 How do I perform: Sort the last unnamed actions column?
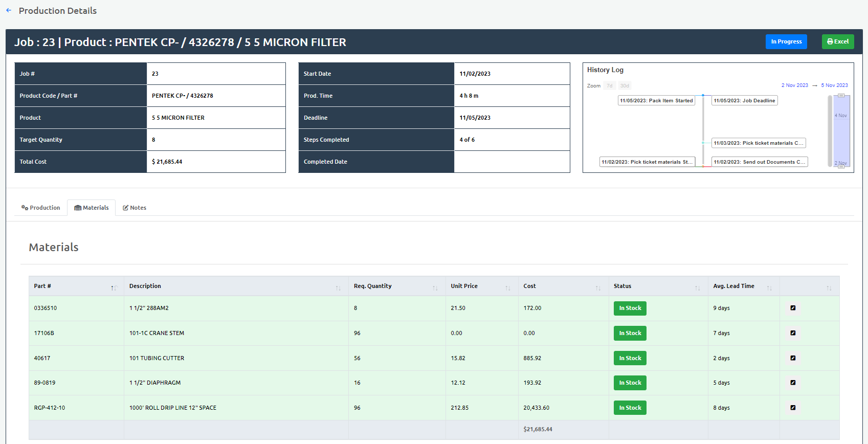click(x=809, y=286)
